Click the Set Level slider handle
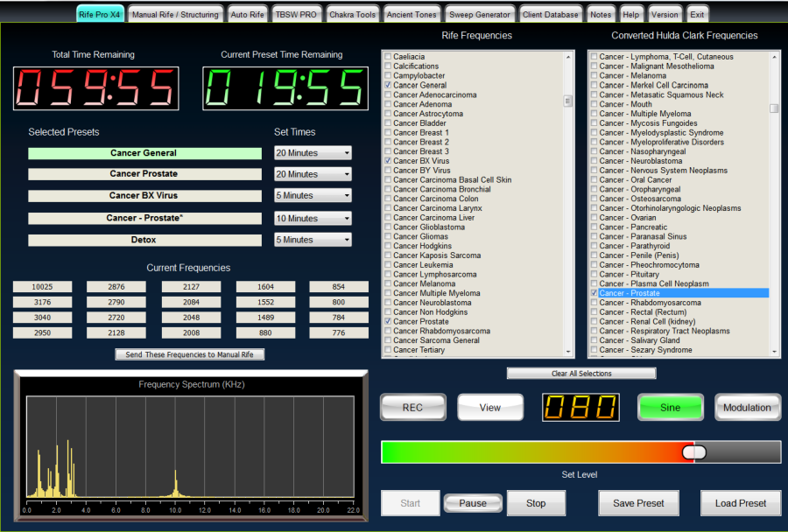 click(694, 452)
